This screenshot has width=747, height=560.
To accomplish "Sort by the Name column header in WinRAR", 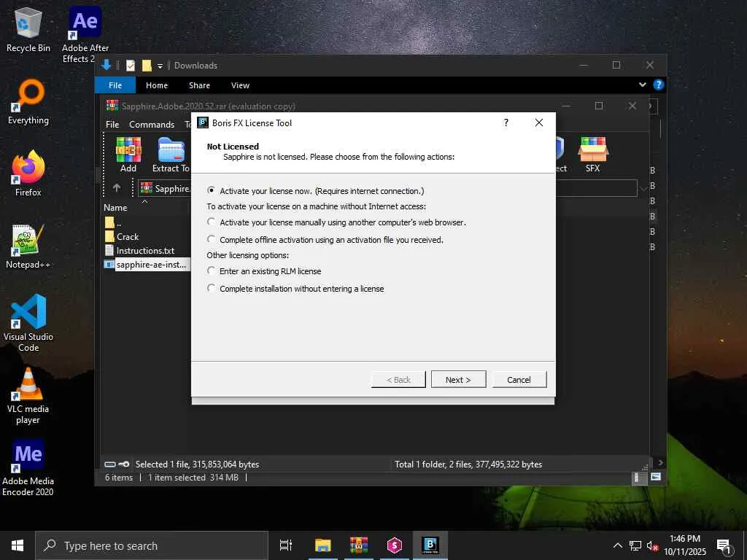I will 115,208.
